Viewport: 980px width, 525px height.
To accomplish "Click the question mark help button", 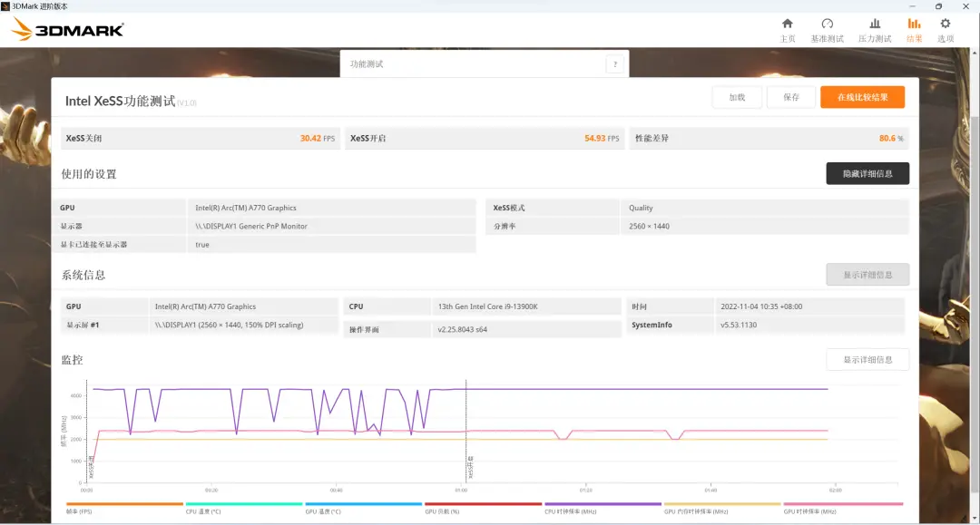I will click(615, 63).
